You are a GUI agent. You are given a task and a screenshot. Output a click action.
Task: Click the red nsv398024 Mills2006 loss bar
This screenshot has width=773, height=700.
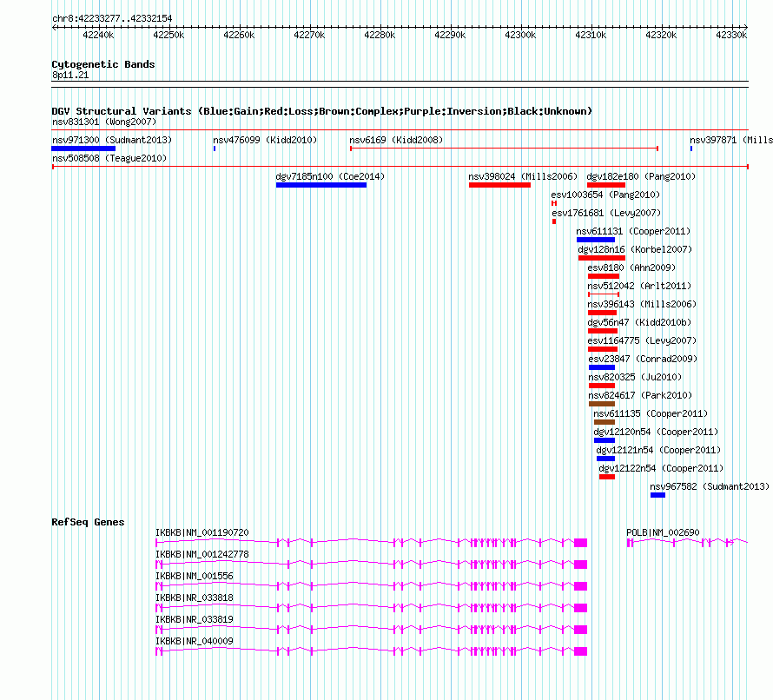click(x=499, y=185)
